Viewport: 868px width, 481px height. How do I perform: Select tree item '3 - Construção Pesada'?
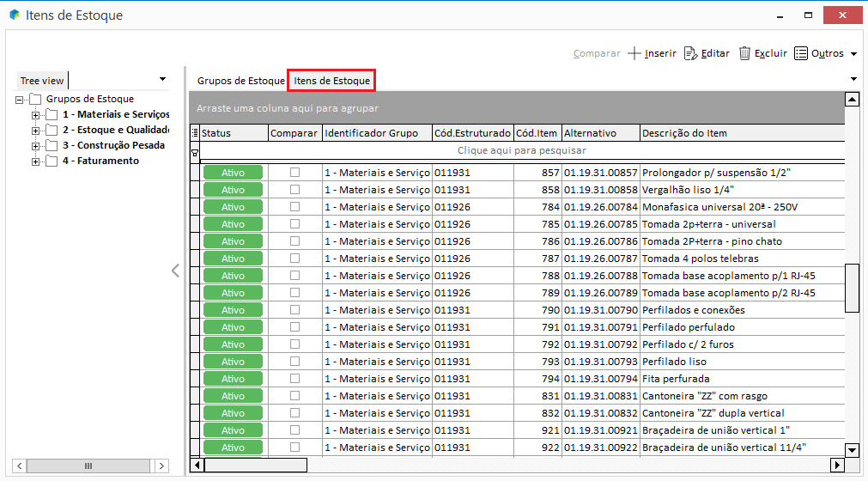(113, 145)
